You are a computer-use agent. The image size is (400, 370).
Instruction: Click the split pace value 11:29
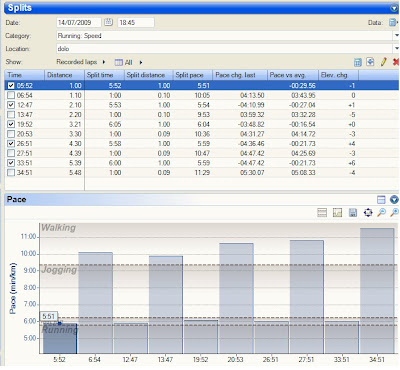[x=202, y=173]
